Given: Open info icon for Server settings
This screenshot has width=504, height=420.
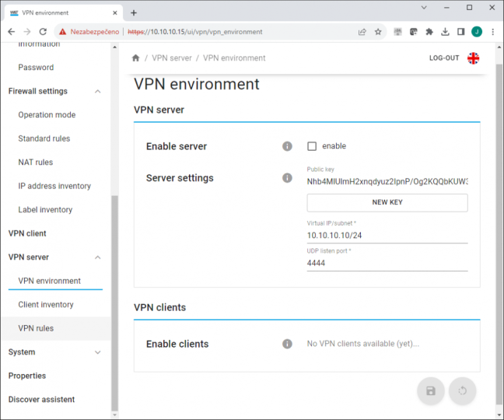Looking at the screenshot, I should 287,177.
